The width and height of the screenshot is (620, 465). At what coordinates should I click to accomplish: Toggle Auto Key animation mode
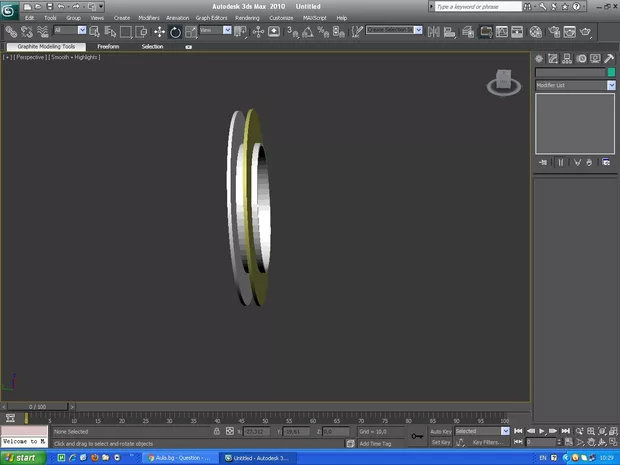point(441,431)
